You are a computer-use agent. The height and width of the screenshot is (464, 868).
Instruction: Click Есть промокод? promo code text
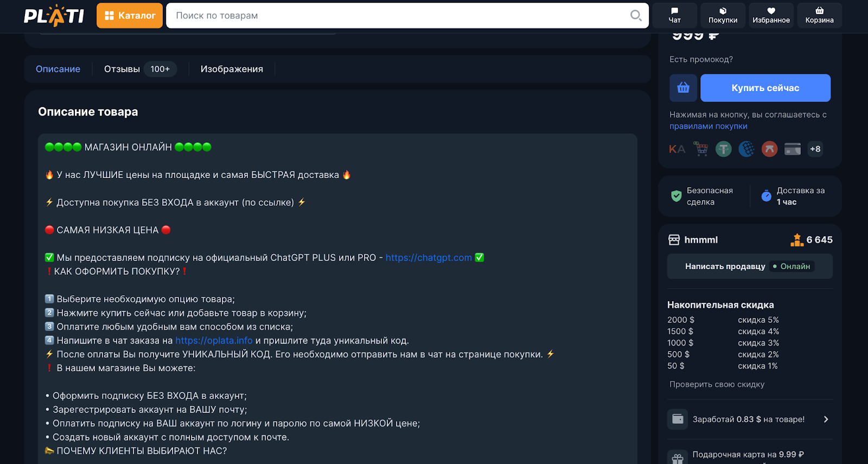701,59
